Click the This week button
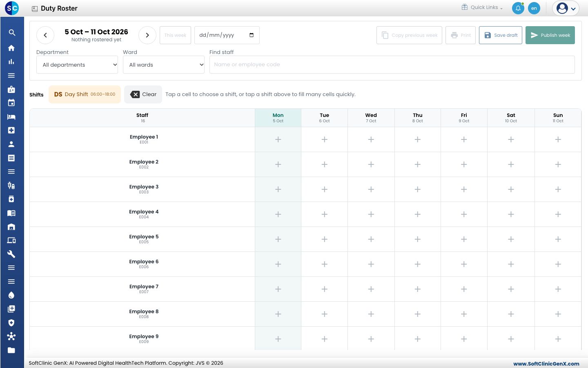The image size is (588, 368). (x=175, y=35)
